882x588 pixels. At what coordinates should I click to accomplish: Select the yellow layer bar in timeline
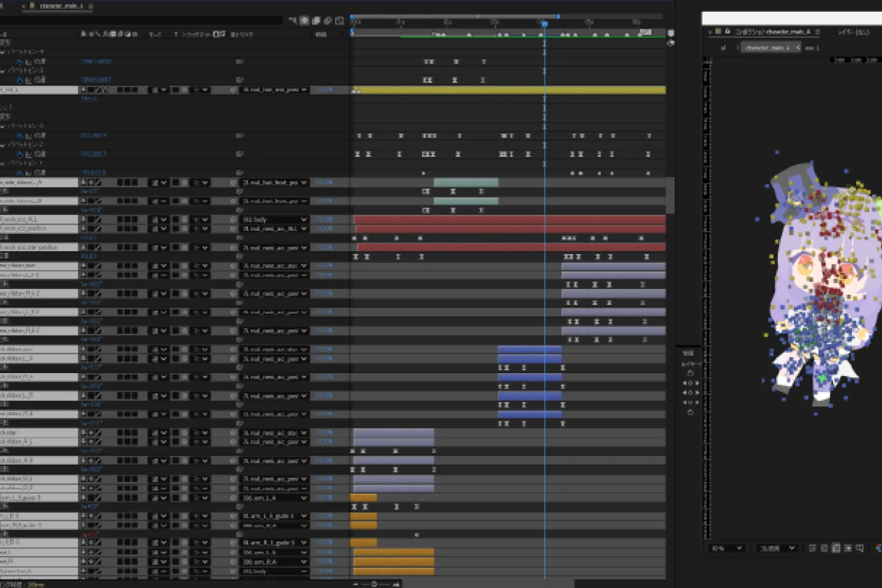pos(510,90)
